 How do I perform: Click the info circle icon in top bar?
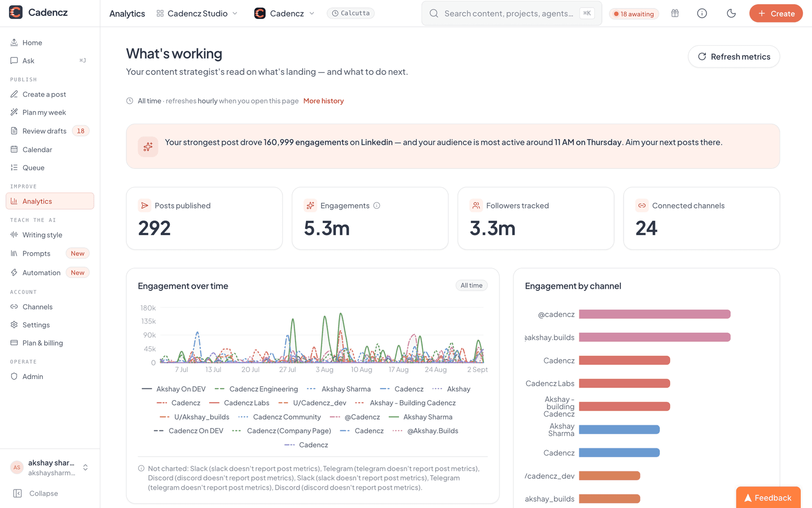[702, 13]
